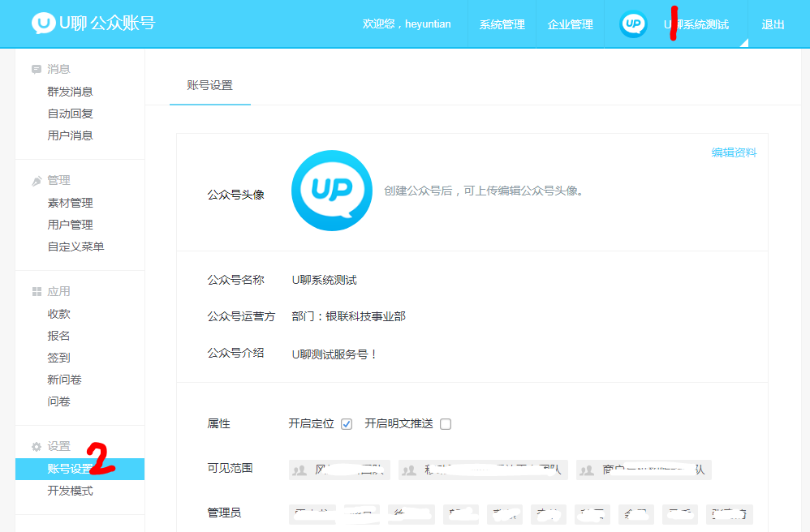The image size is (810, 532).
Task: Open 群发消息 in the sidebar
Action: point(71,92)
